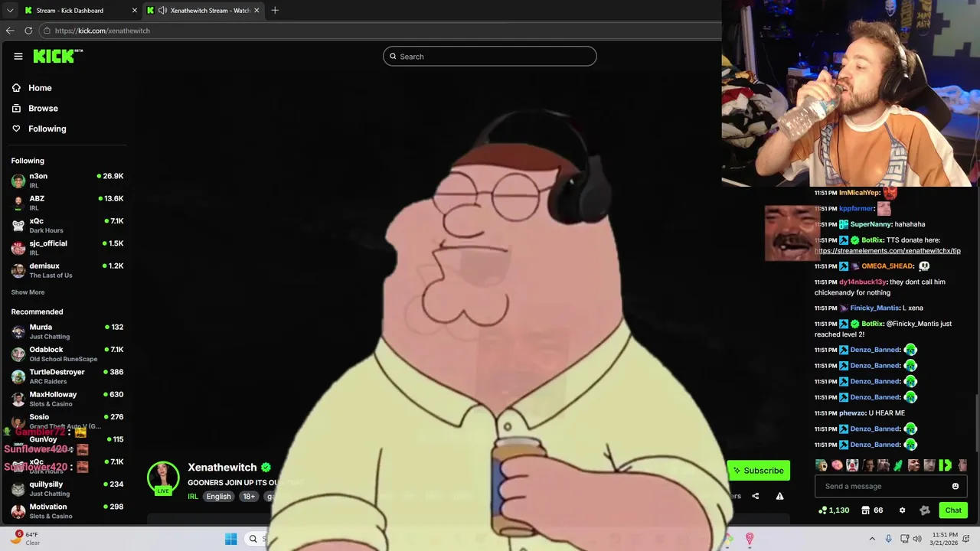Open a new browser tab with plus icon
The height and width of the screenshot is (551, 980).
pos(275,11)
